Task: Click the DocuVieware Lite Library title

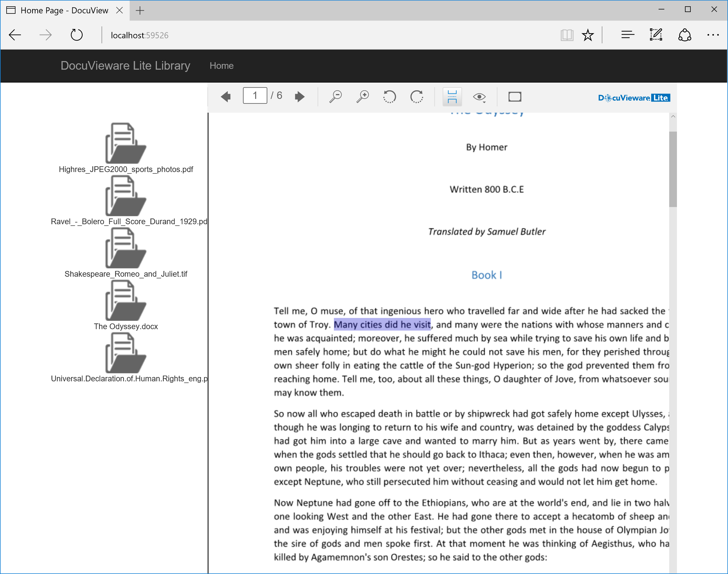Action: point(125,66)
